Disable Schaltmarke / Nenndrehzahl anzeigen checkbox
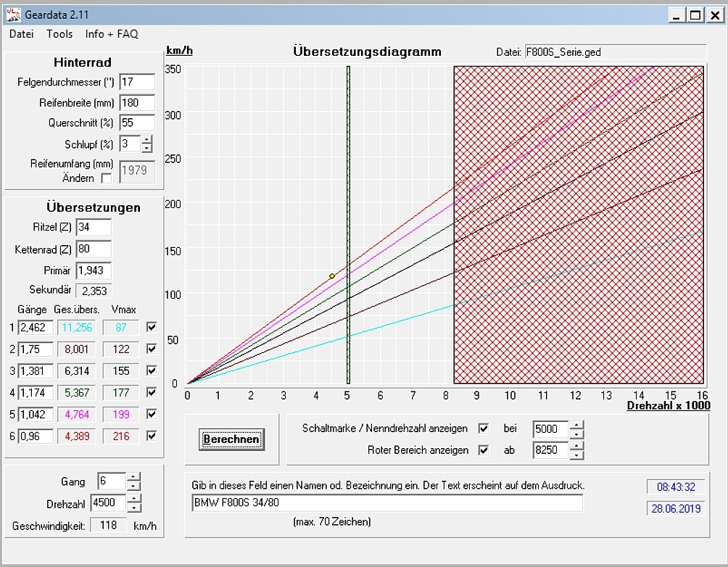This screenshot has height=567, width=728. (484, 429)
